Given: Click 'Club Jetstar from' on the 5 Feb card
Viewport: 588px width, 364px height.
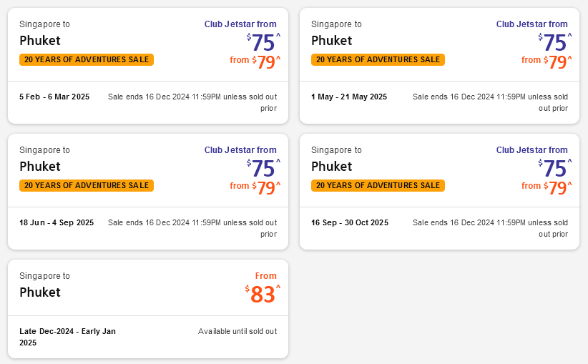Looking at the screenshot, I should point(240,24).
